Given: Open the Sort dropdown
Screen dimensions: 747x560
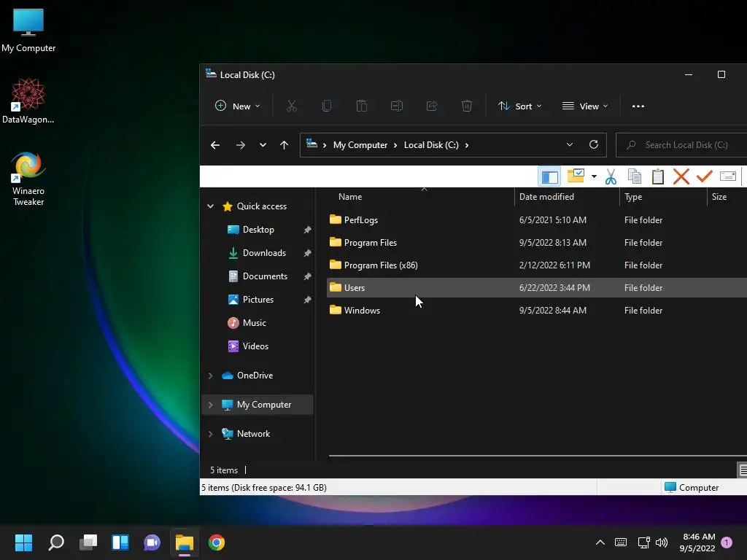Looking at the screenshot, I should tap(519, 106).
